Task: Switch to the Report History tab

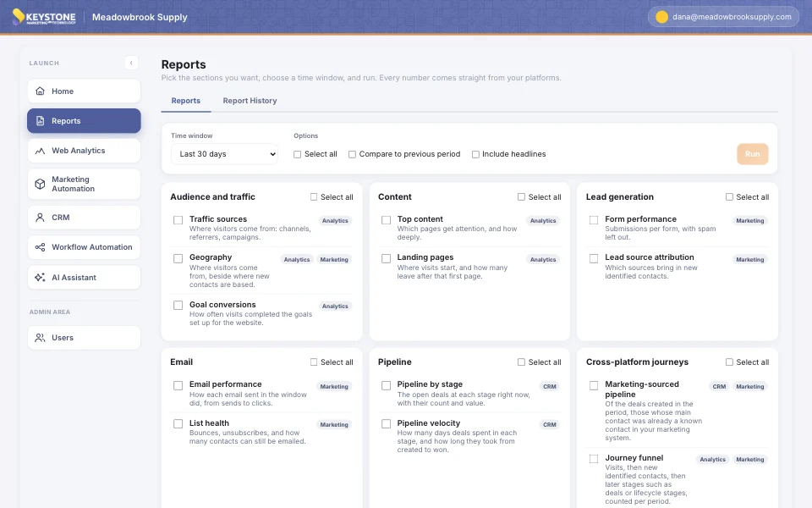Action: [250, 101]
